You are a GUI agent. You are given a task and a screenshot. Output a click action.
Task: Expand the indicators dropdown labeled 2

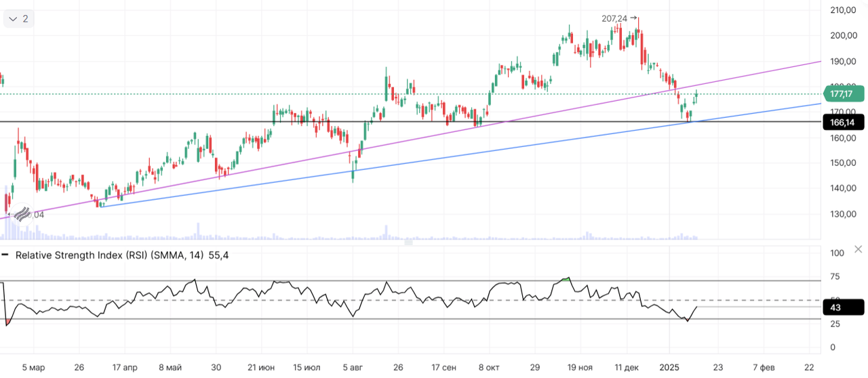[x=18, y=19]
